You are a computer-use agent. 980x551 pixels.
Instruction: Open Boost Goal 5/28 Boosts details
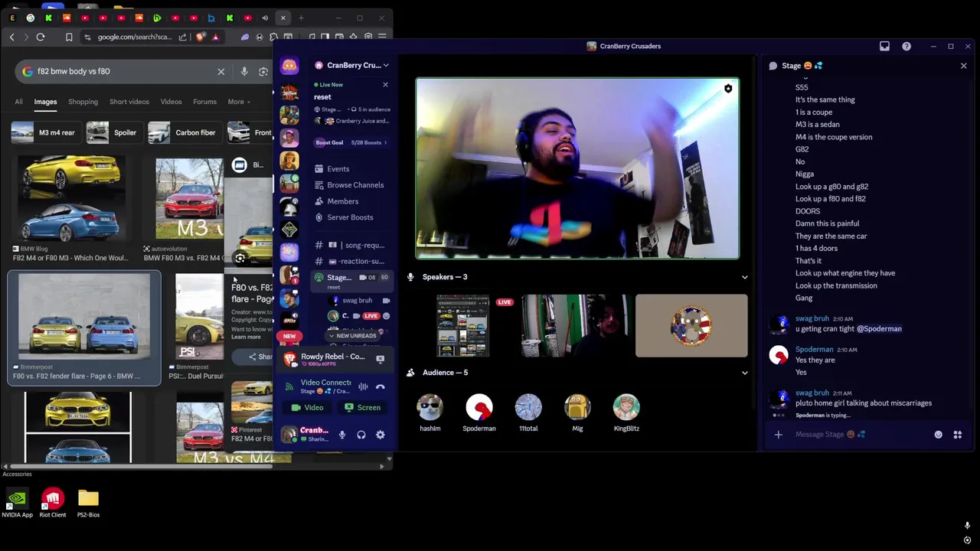[351, 142]
